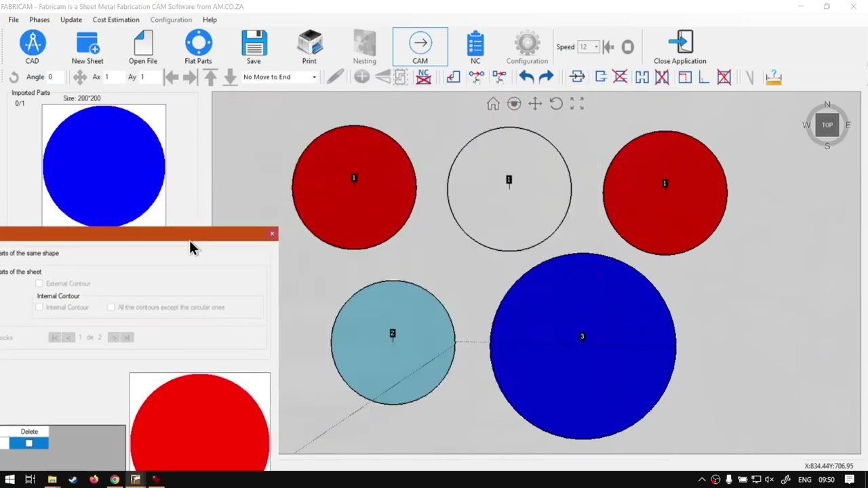868x488 pixels.
Task: Click Close Application icon
Action: pyautogui.click(x=680, y=47)
